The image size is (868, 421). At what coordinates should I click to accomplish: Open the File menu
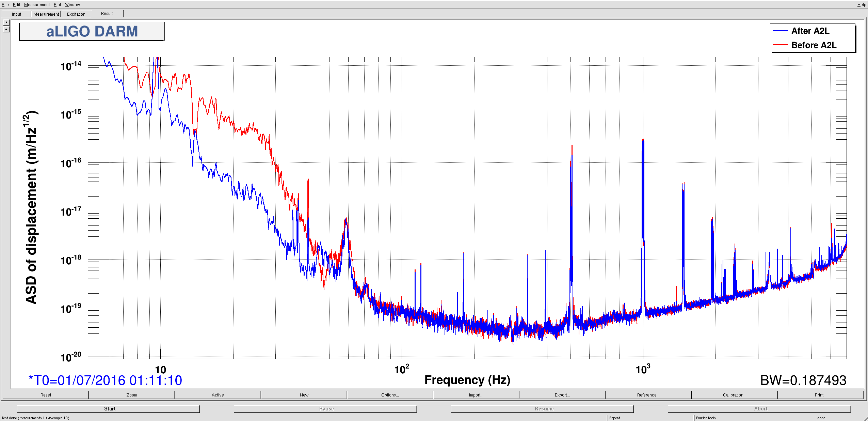(x=5, y=4)
